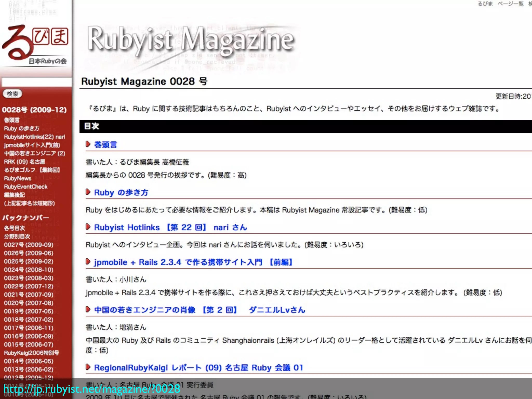Image resolution: width=532 pixels, height=399 pixels.
Task: Open back number 0027号 (2009-09)
Action: click(29, 245)
